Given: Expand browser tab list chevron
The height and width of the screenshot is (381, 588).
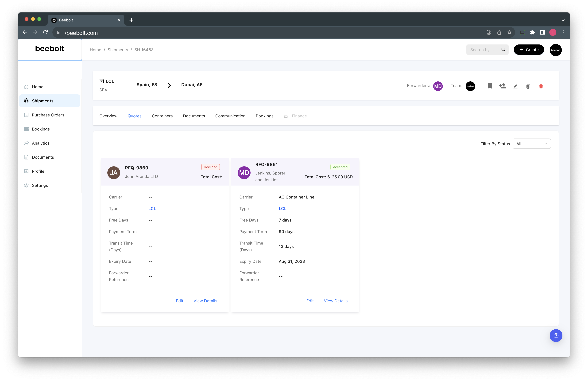Looking at the screenshot, I should coord(563,20).
